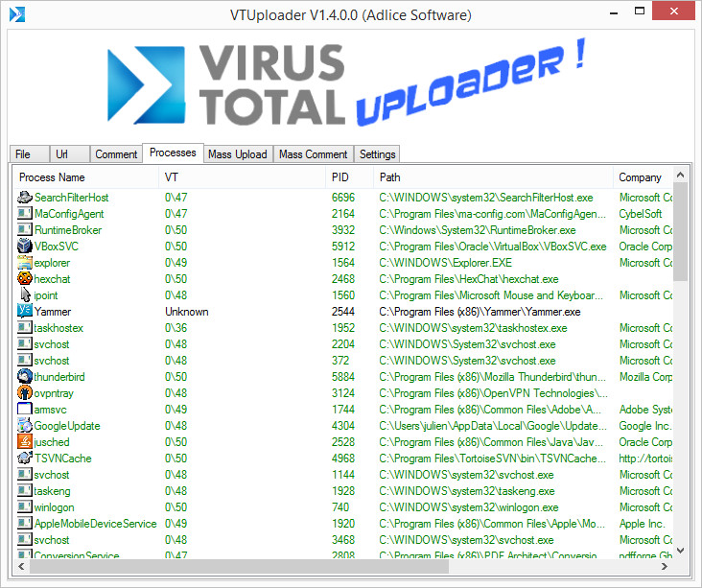Click the VBoxSVC VirtualBox cube icon
The width and height of the screenshot is (702, 588).
tap(25, 247)
